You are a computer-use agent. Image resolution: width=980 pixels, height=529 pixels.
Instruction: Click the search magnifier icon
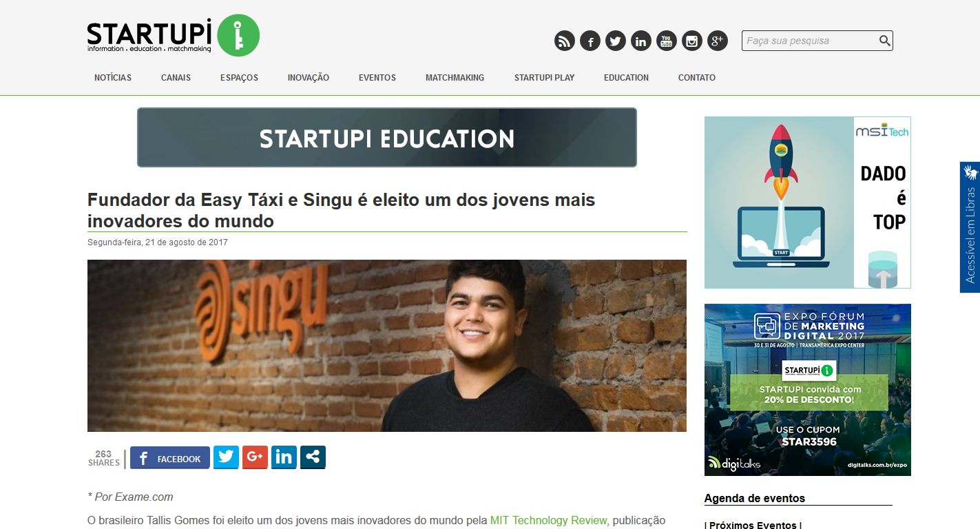tap(885, 41)
